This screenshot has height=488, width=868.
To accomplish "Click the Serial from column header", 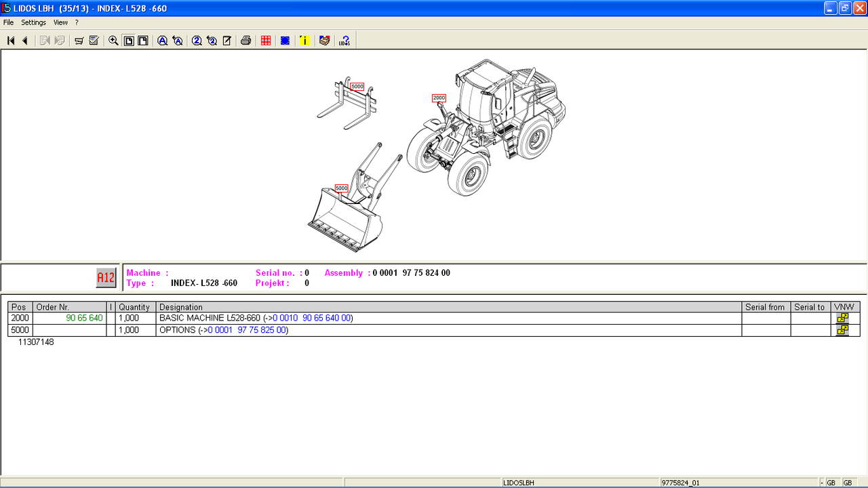I will [766, 307].
